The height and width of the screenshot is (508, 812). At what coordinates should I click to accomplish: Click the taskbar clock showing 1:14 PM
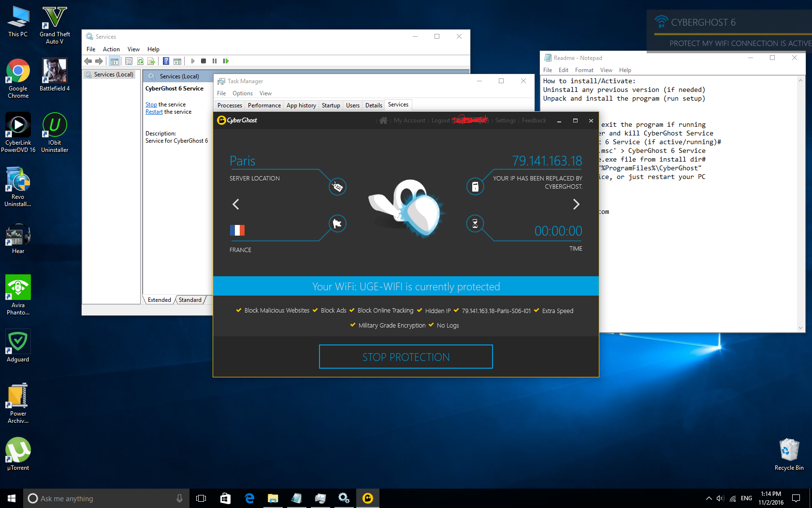[771, 498]
